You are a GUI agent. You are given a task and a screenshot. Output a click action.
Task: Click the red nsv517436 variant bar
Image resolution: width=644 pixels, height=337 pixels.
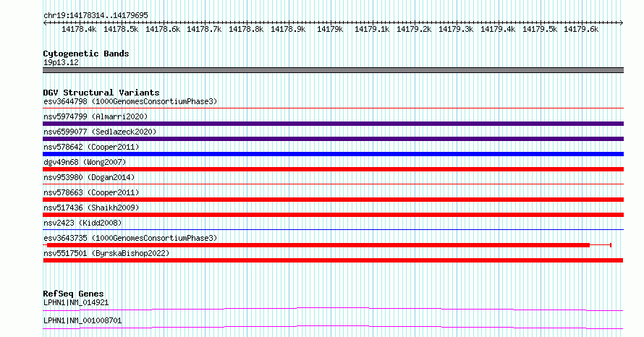tap(333, 215)
